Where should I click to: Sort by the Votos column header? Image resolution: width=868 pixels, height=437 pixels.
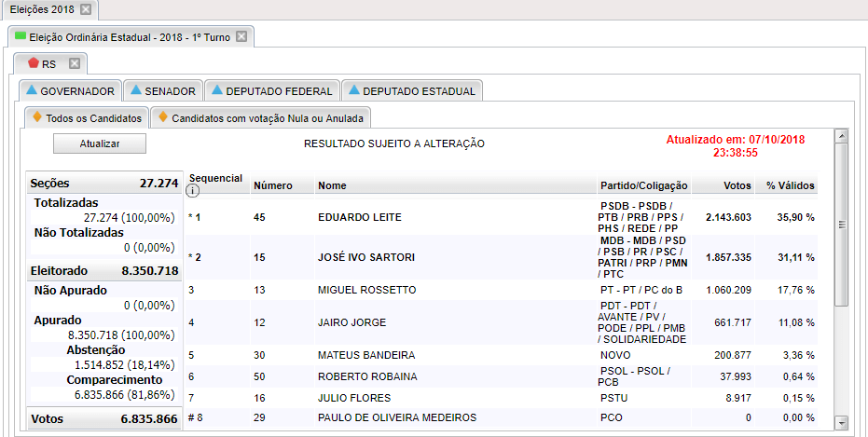737,185
